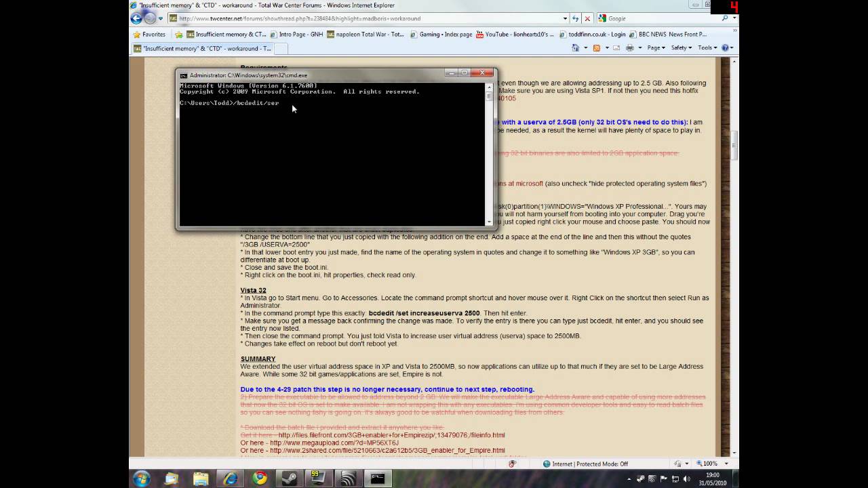Open the zoom level 100% button
This screenshot has width=868, height=488.
pyautogui.click(x=706, y=464)
